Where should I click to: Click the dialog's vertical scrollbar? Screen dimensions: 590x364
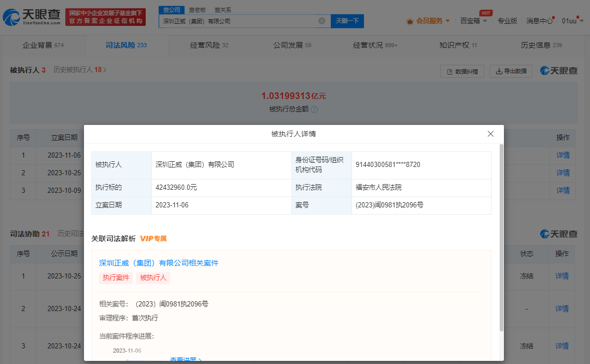tap(501, 237)
